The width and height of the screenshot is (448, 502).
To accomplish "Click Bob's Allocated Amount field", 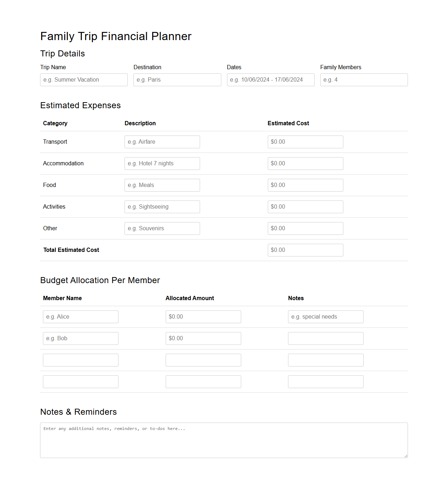I will coord(203,338).
